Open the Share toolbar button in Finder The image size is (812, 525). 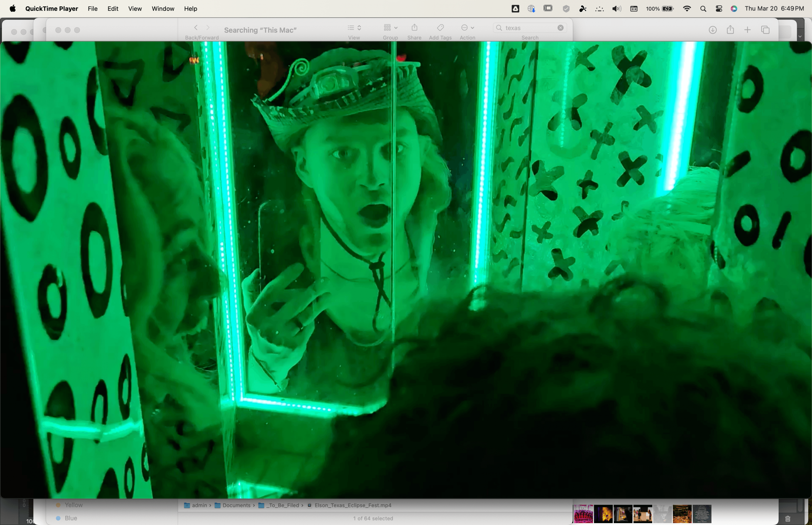(414, 28)
